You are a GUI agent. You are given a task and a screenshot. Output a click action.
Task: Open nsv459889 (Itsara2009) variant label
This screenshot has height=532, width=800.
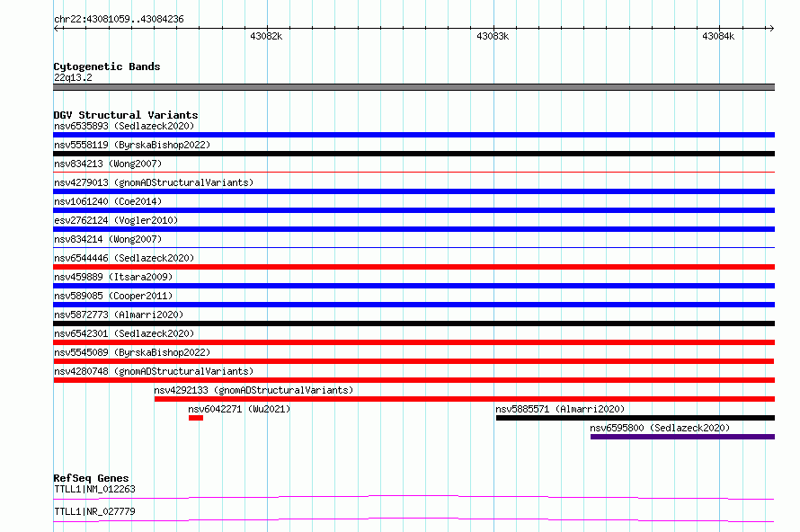[113, 277]
